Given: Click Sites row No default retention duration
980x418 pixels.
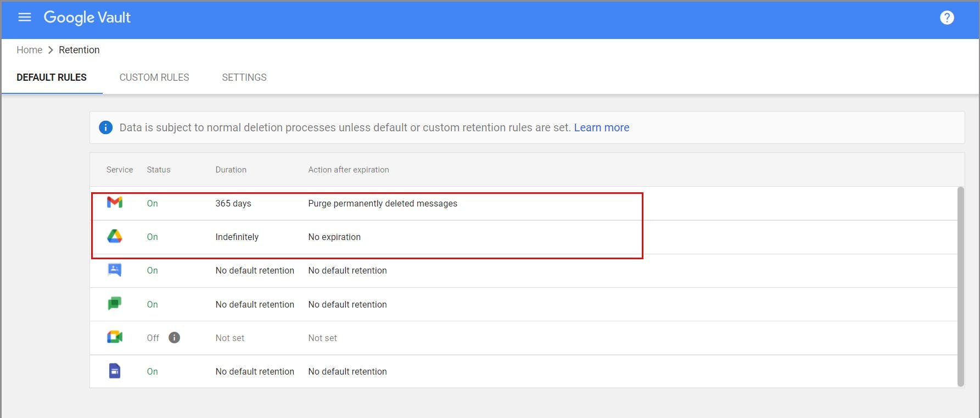Looking at the screenshot, I should click(x=255, y=371).
